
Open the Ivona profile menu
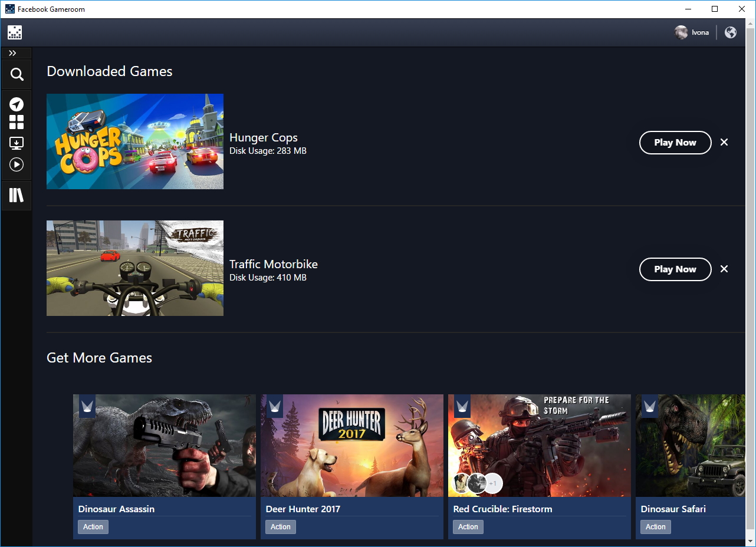click(x=692, y=32)
